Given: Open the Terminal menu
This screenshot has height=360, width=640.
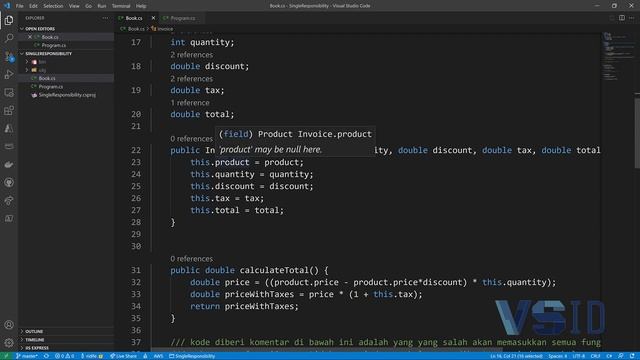Looking at the screenshot, I should 121,6.
